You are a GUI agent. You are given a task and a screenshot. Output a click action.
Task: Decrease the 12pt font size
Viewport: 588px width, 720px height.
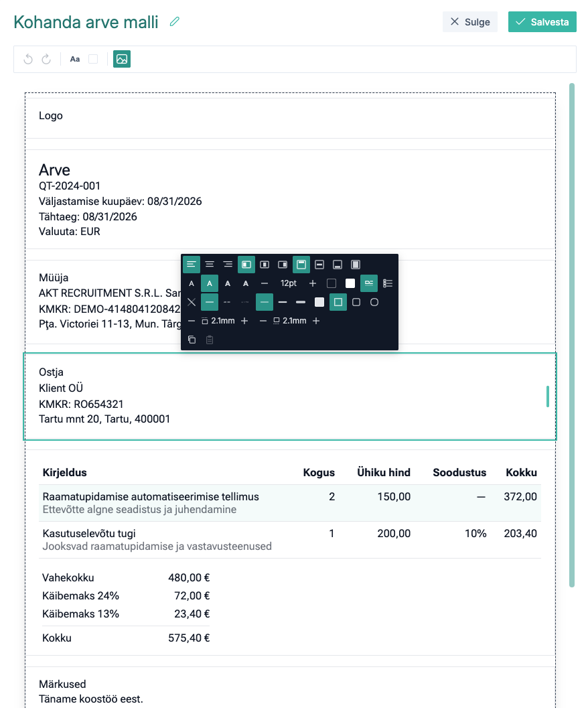coord(264,283)
